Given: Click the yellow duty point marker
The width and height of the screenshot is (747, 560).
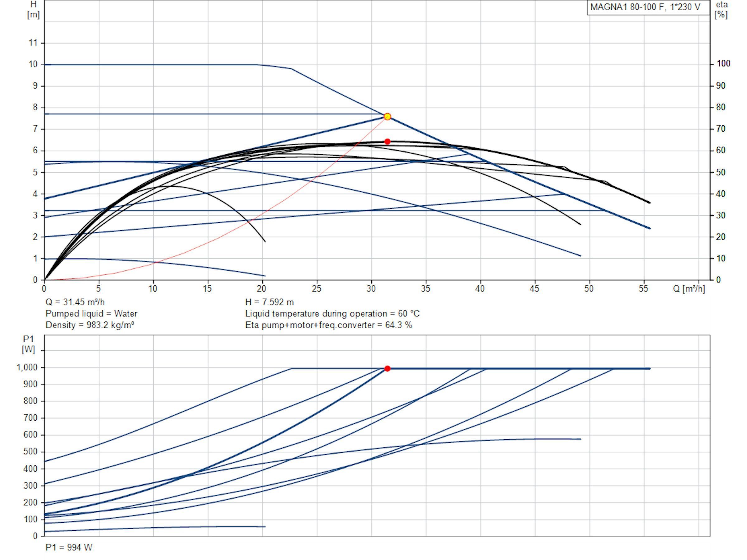Looking at the screenshot, I should click(387, 116).
